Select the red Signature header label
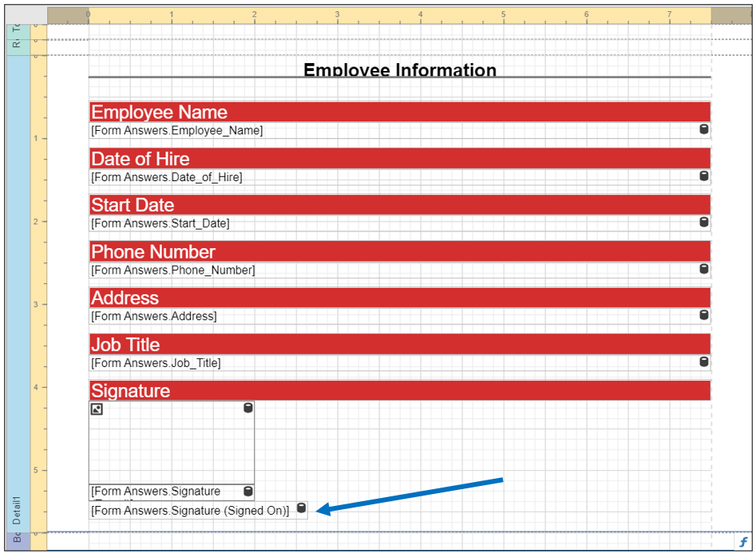The image size is (756, 553). point(400,390)
